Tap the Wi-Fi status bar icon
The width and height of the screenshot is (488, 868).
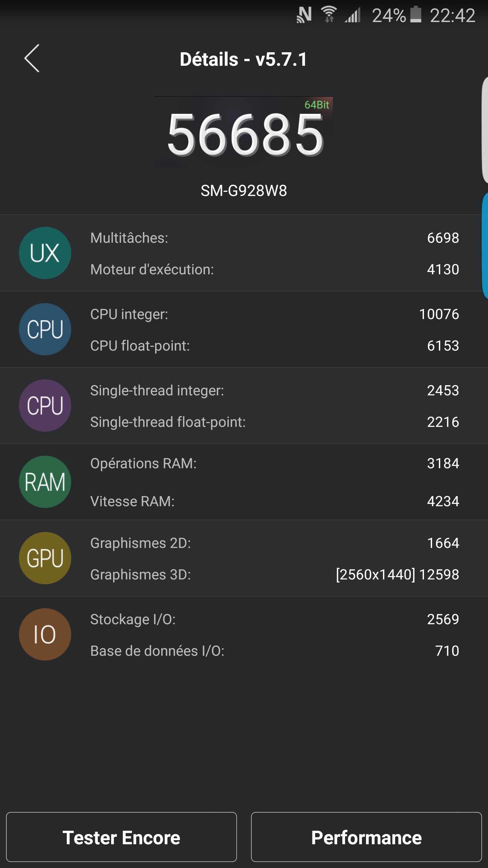coord(329,15)
